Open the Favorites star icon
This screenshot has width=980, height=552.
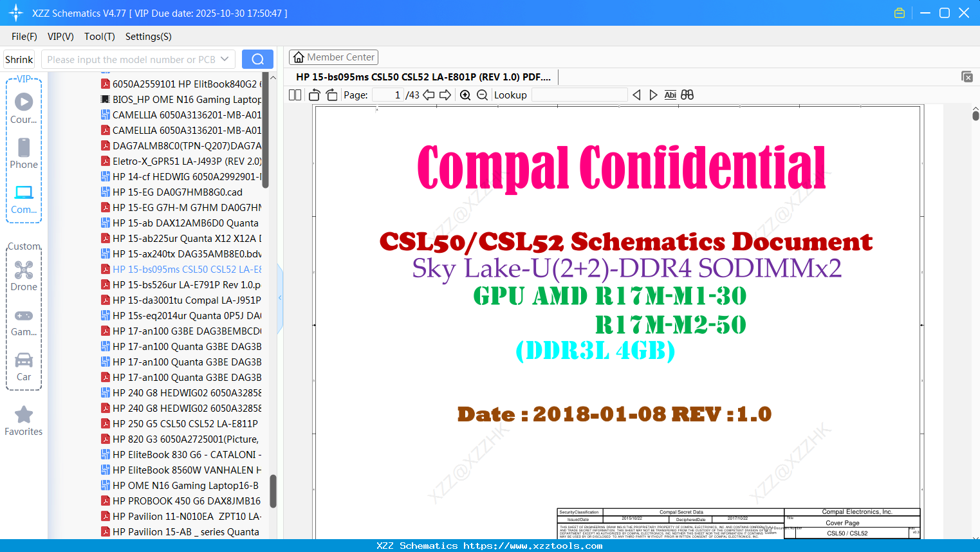(24, 421)
